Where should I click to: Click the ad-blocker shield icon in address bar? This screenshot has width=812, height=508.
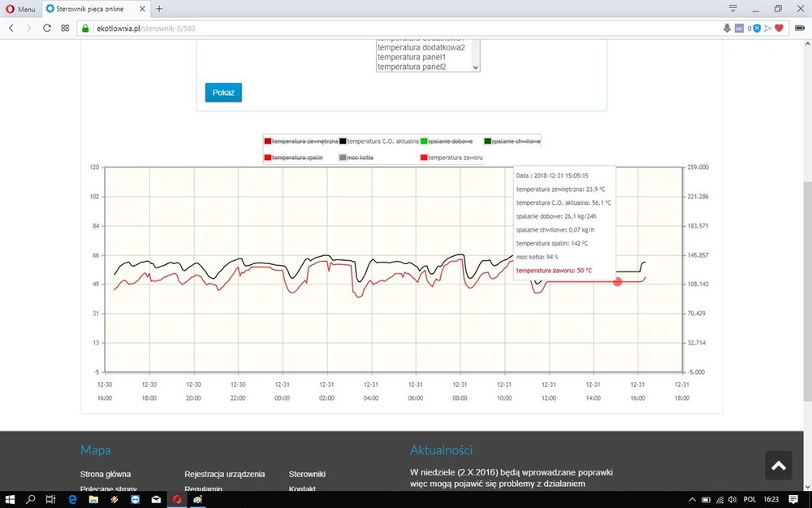757,27
